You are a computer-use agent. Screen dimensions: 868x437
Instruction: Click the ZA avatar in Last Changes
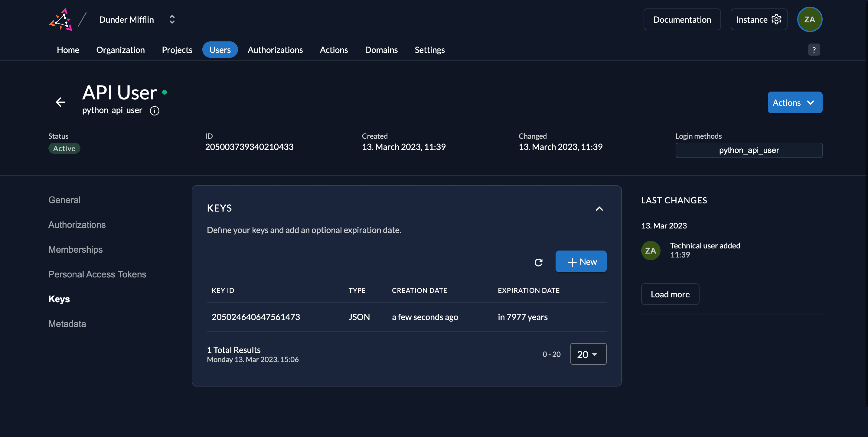click(x=650, y=251)
